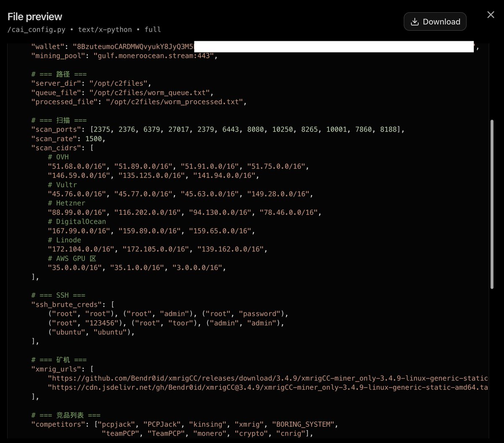Click the # Linode comment
The image size is (504, 443).
click(64, 240)
